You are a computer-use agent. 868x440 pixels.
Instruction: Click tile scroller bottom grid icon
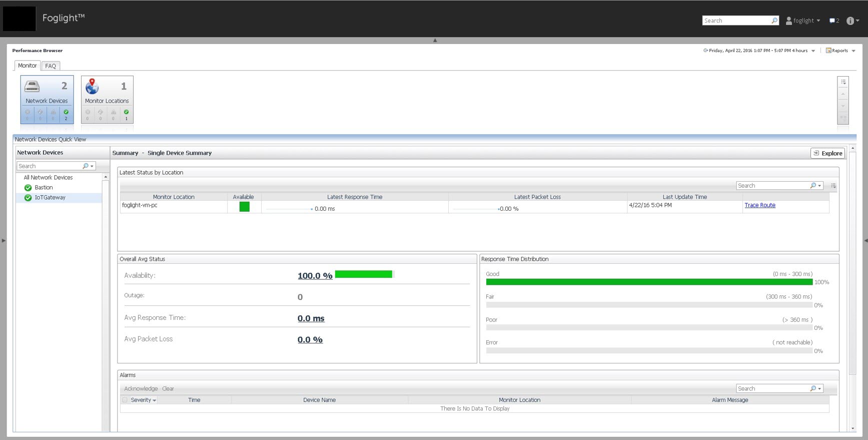click(843, 119)
